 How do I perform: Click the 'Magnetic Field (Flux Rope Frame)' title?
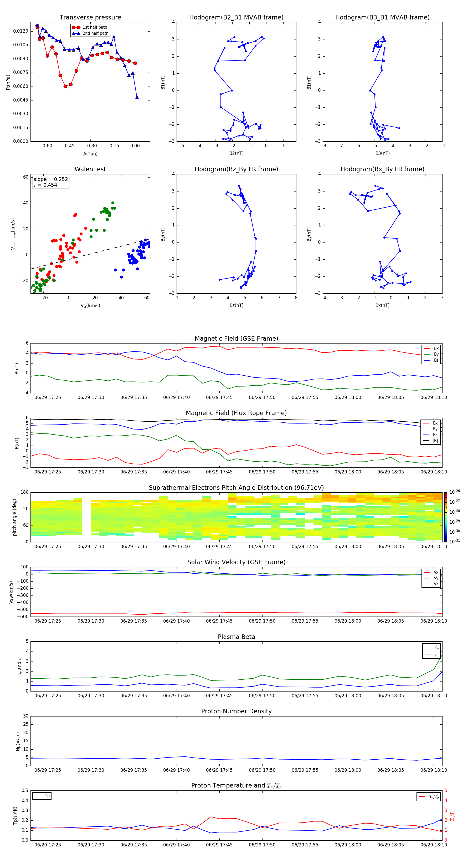[x=236, y=413]
